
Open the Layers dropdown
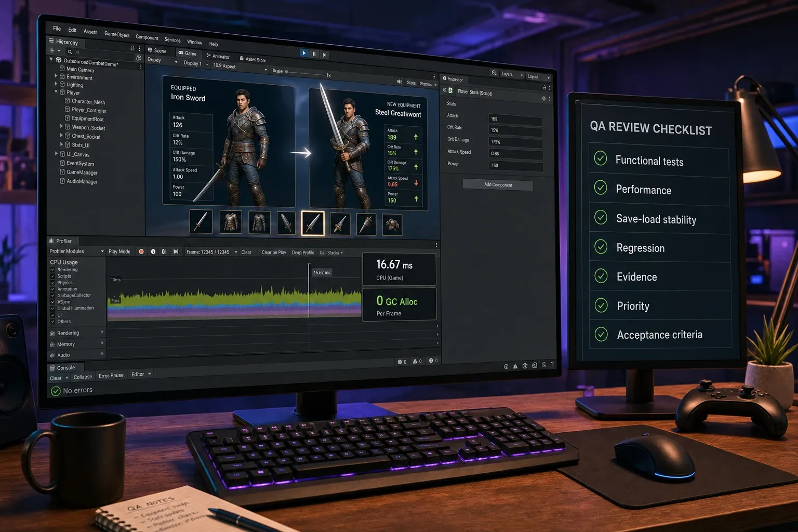tap(512, 74)
